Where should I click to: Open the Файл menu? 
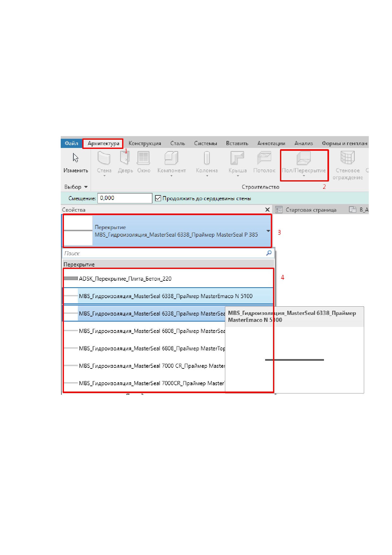point(72,143)
